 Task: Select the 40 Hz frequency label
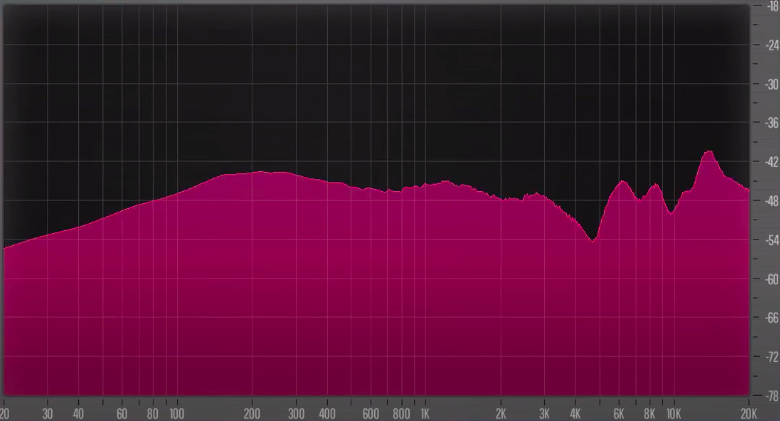[78, 413]
